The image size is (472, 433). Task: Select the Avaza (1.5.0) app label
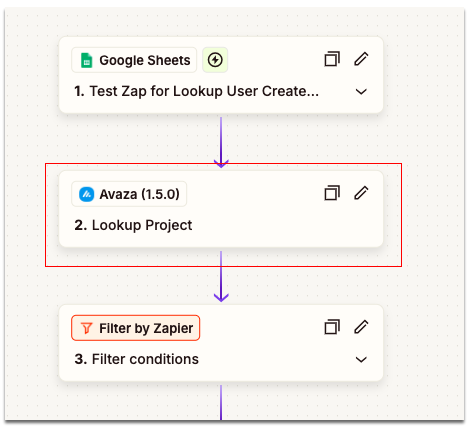click(129, 194)
